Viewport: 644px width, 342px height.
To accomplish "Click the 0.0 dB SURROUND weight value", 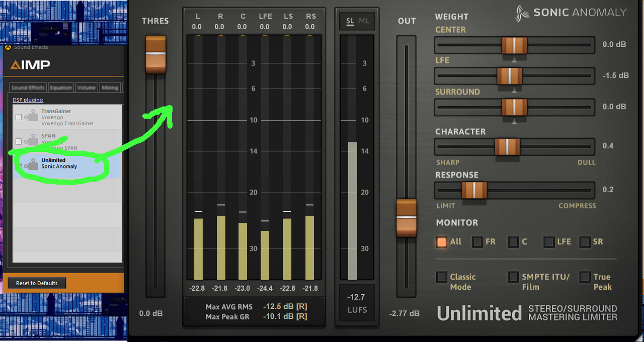I will (614, 107).
